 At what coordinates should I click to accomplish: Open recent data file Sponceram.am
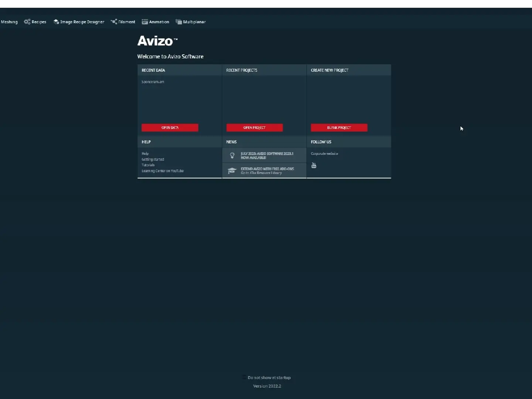click(x=153, y=82)
